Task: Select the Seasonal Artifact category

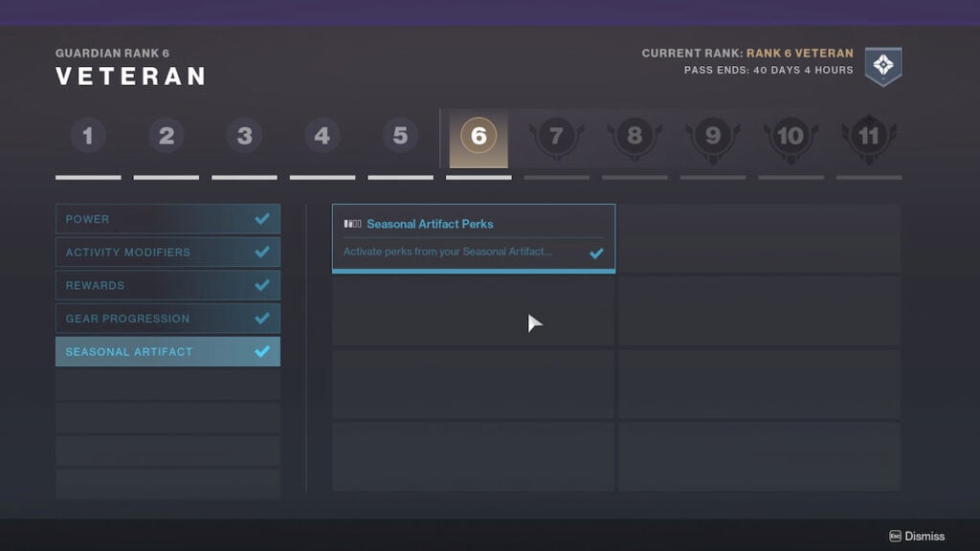Action: click(168, 352)
